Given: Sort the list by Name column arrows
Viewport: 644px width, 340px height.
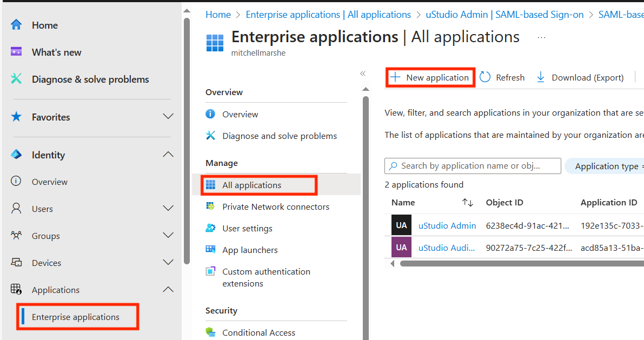Looking at the screenshot, I should pos(468,203).
